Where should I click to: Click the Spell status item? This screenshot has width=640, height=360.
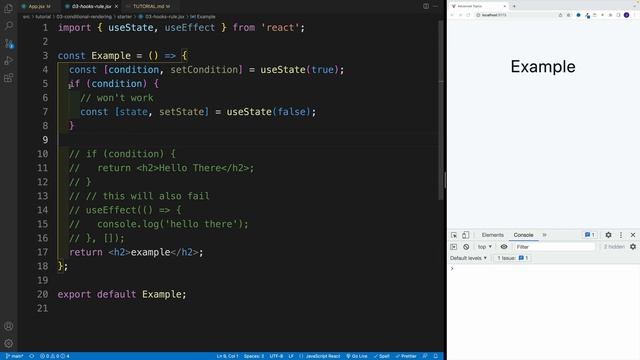coord(382,356)
